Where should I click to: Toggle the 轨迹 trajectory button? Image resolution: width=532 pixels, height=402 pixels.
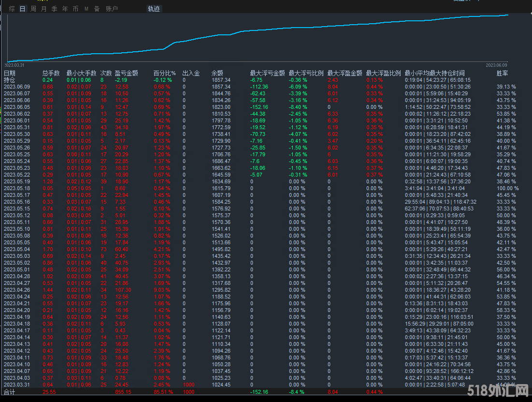click(x=154, y=9)
